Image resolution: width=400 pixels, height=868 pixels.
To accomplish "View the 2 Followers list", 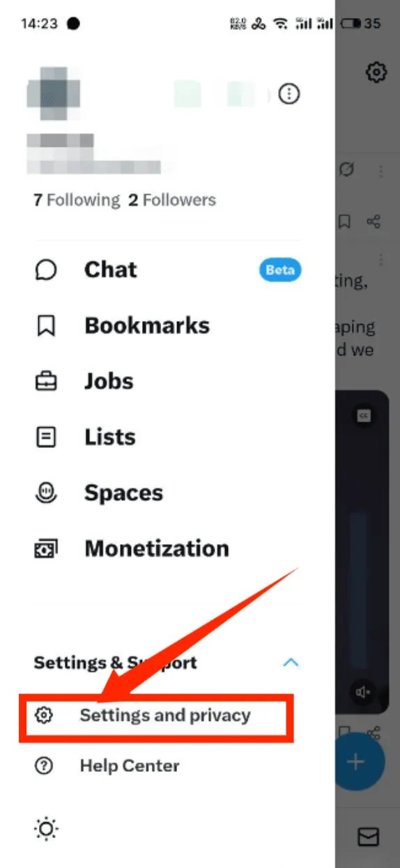I will 172,200.
